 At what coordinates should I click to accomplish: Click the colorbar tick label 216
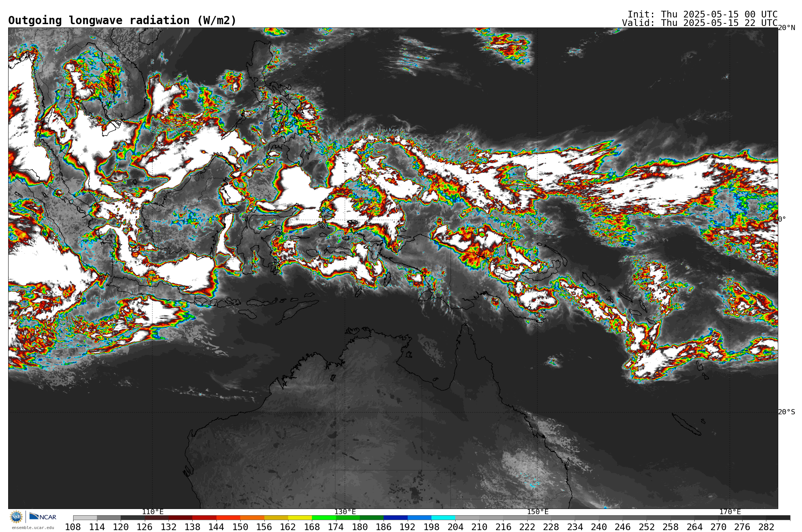click(503, 527)
